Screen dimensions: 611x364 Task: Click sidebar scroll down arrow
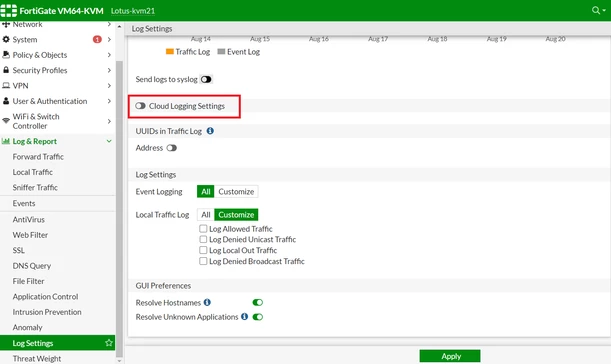tap(119, 361)
